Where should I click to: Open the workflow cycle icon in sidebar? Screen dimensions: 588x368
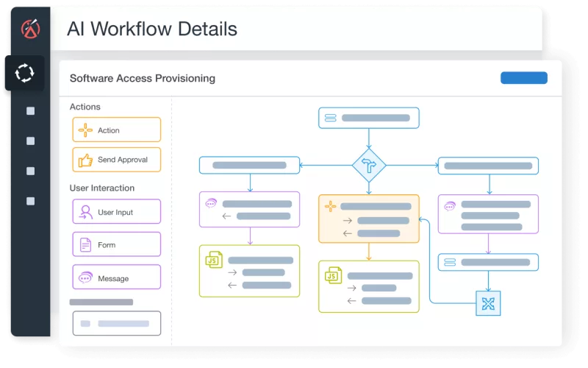coord(25,73)
